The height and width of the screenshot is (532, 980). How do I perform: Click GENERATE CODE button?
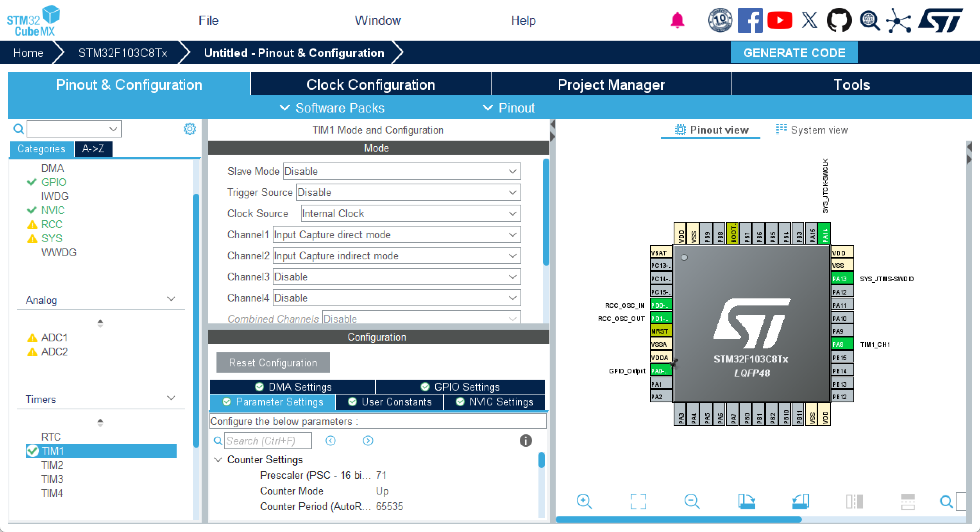[x=794, y=53]
